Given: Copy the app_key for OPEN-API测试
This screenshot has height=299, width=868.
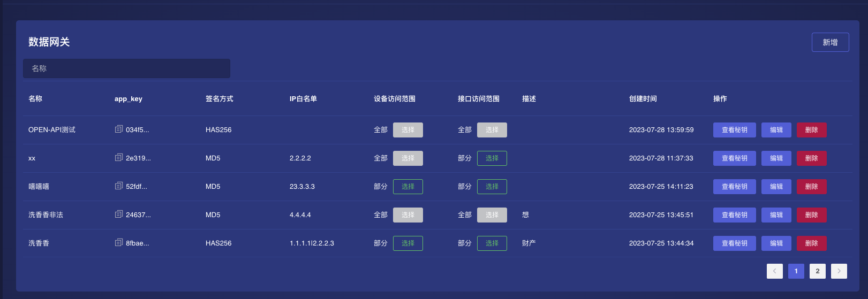Looking at the screenshot, I should click(x=119, y=129).
